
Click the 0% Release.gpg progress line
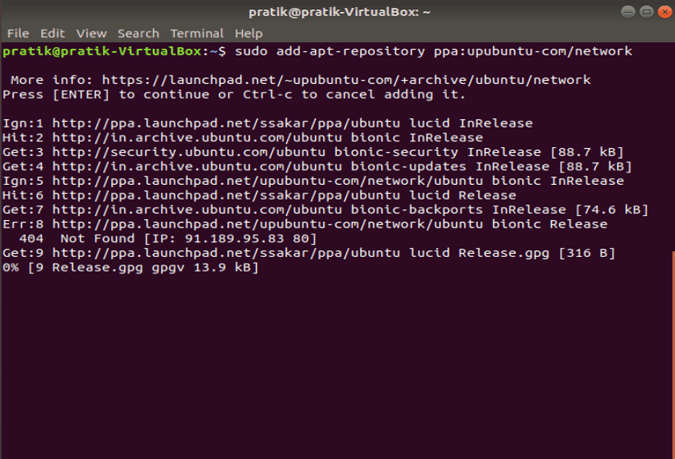(130, 268)
